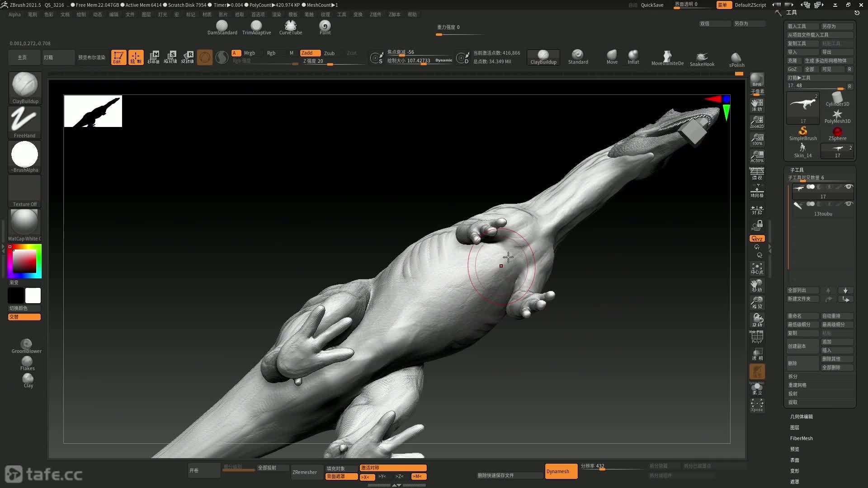Select the MoveInfiniteDe brush on top shelf
The image size is (868, 488).
point(667,58)
